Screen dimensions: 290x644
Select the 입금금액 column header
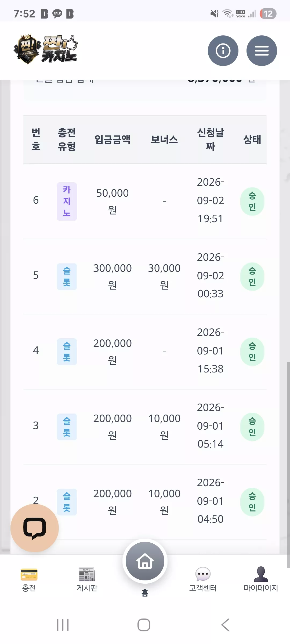[113, 140]
